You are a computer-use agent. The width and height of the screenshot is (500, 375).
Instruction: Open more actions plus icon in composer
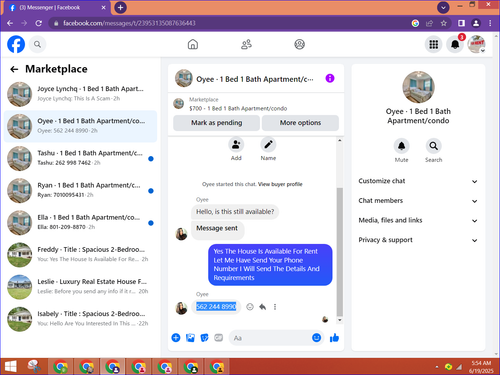pyautogui.click(x=176, y=338)
